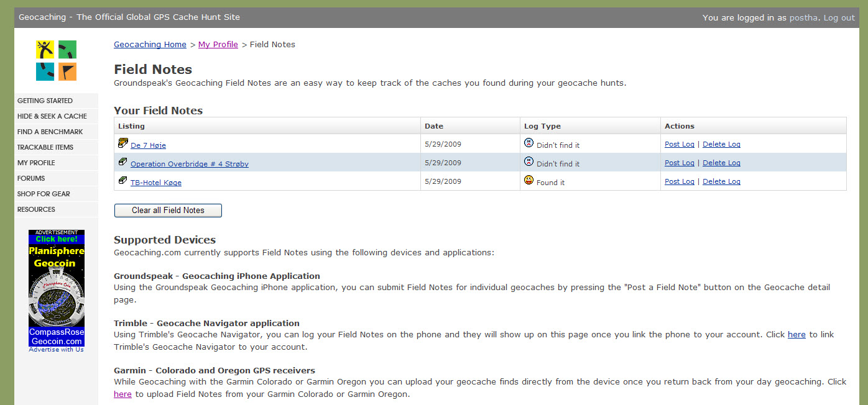The height and width of the screenshot is (405, 868).
Task: Open the De 7 Høje listing
Action: tap(148, 145)
